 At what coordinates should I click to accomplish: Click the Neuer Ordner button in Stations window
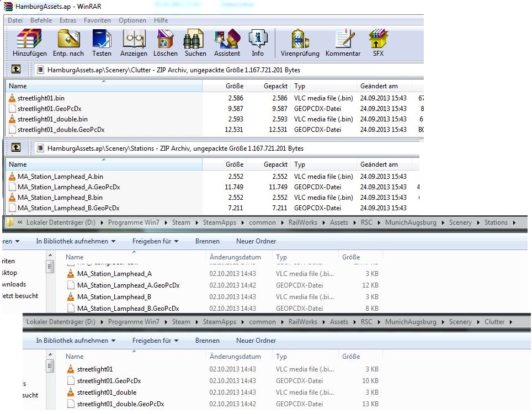click(x=256, y=241)
